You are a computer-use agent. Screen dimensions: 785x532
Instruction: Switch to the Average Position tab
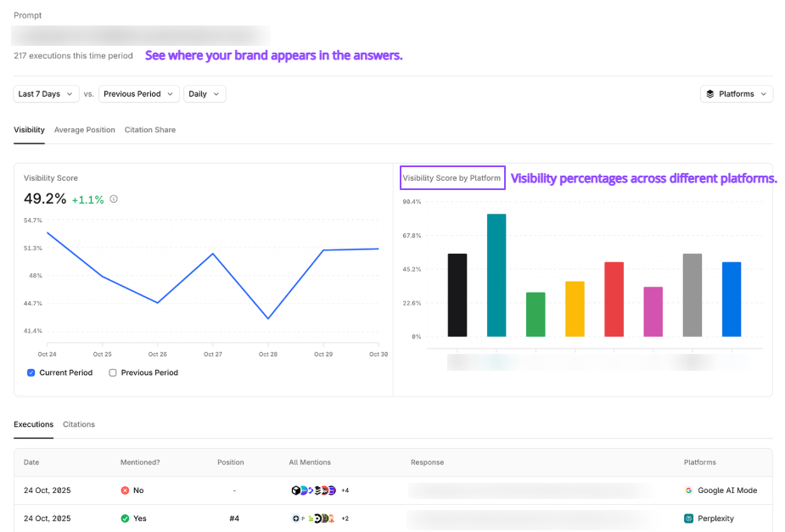pyautogui.click(x=85, y=130)
